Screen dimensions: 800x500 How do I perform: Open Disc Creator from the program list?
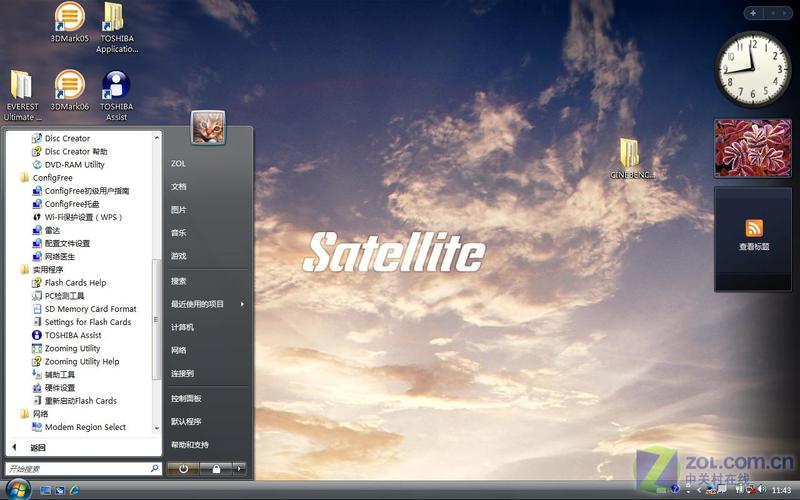coord(61,138)
